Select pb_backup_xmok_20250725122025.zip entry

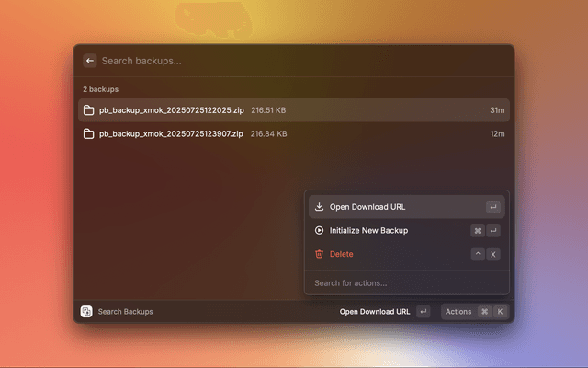172,110
